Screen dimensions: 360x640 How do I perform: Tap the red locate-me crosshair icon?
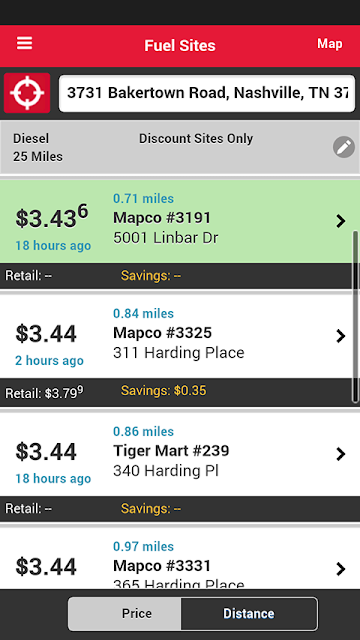coord(27,93)
